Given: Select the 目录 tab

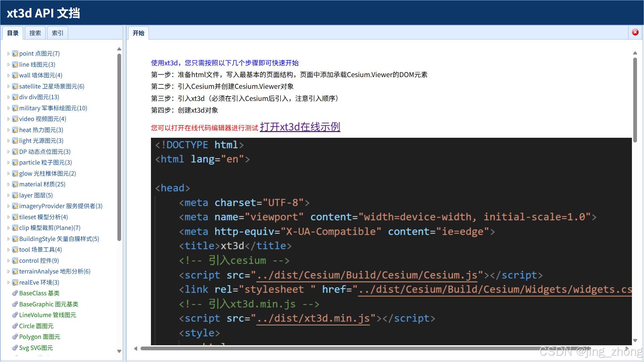Looking at the screenshot, I should click(x=13, y=33).
